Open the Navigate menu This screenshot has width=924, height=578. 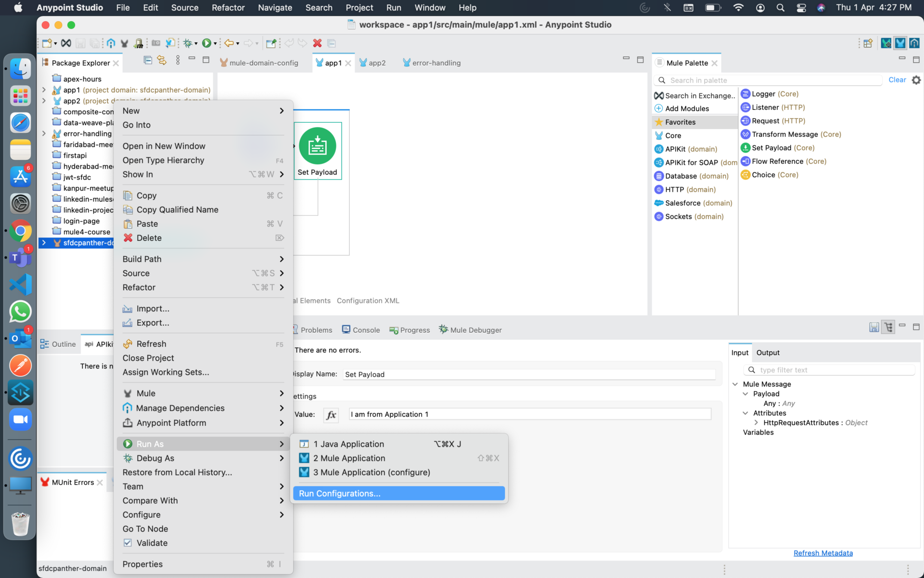point(275,8)
